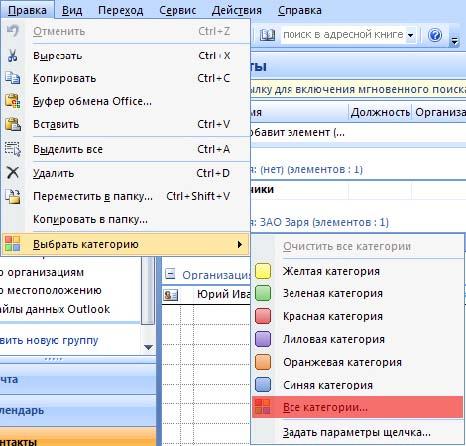Choose Буфер обмена Office entry

125,101
